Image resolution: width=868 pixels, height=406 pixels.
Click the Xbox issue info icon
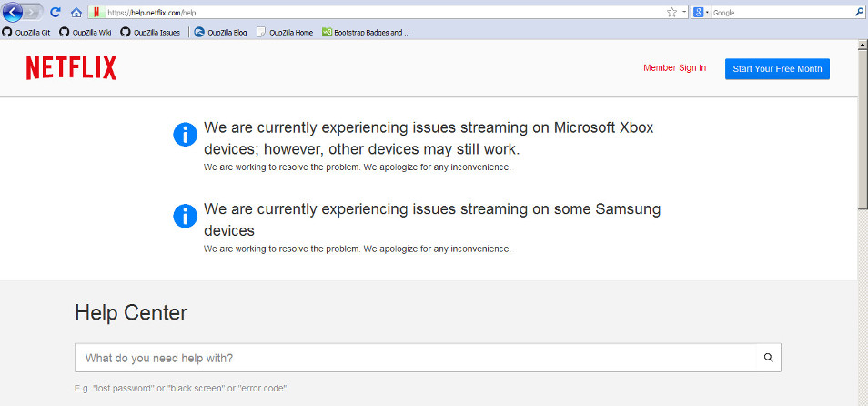point(185,135)
